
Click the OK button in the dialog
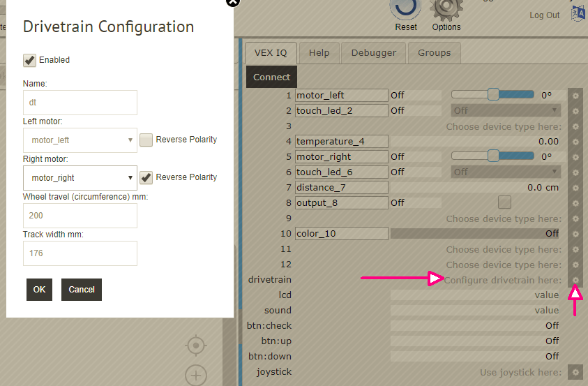(x=39, y=290)
